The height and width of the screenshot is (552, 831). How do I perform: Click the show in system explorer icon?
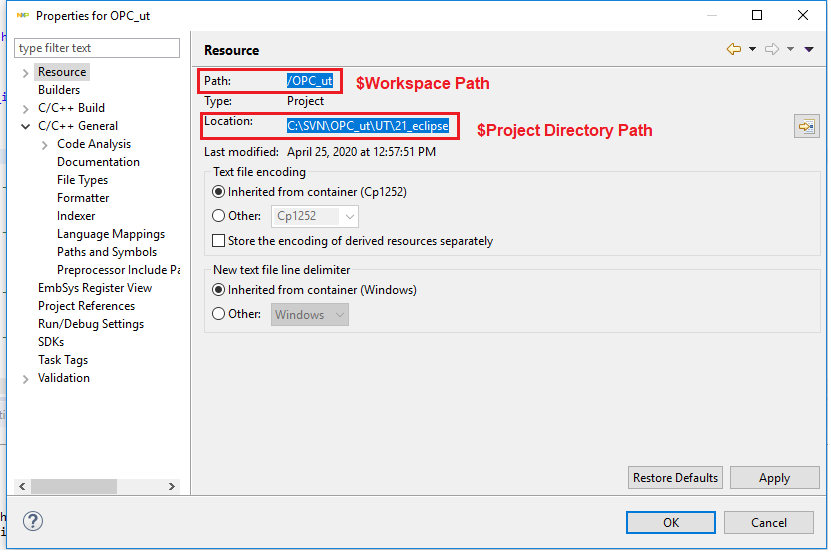click(x=805, y=126)
